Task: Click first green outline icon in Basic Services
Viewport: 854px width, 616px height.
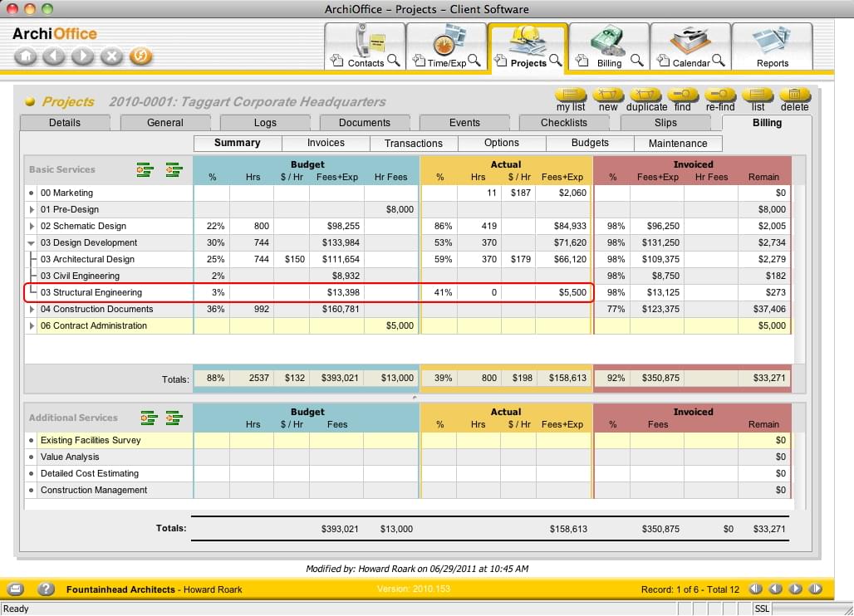Action: [145, 170]
